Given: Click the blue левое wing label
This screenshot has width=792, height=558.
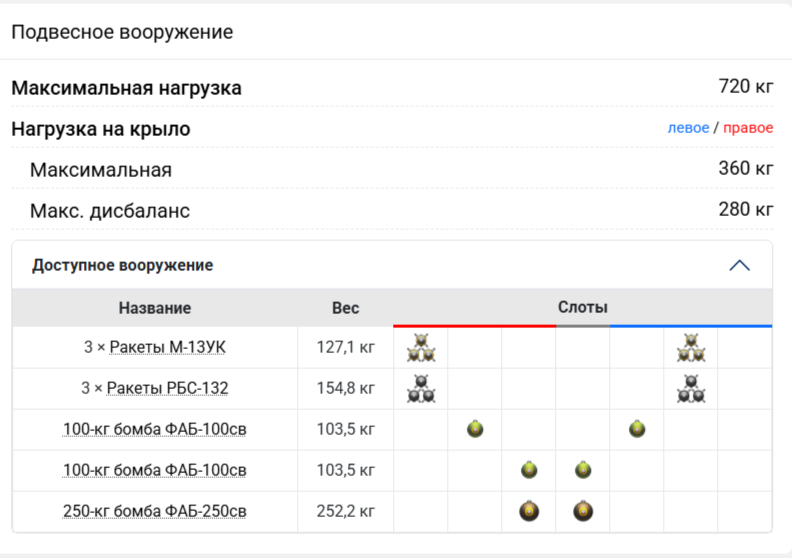Looking at the screenshot, I should coord(688,128).
